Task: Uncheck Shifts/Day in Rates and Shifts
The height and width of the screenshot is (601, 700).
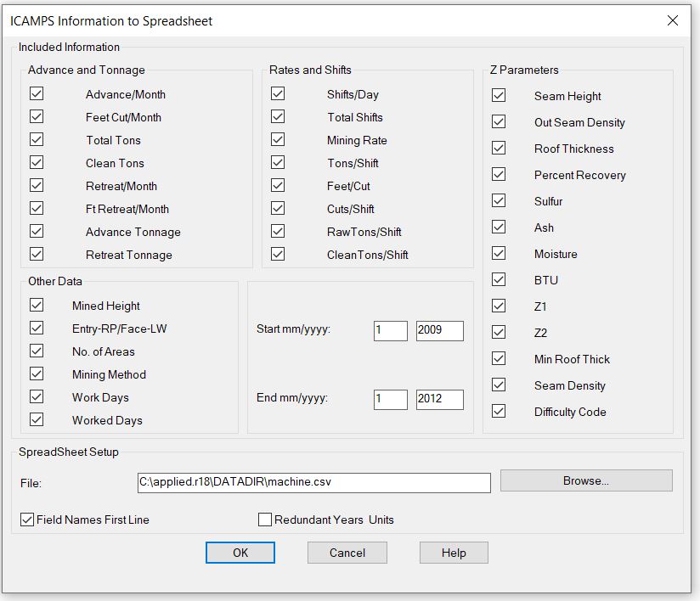Action: click(278, 94)
